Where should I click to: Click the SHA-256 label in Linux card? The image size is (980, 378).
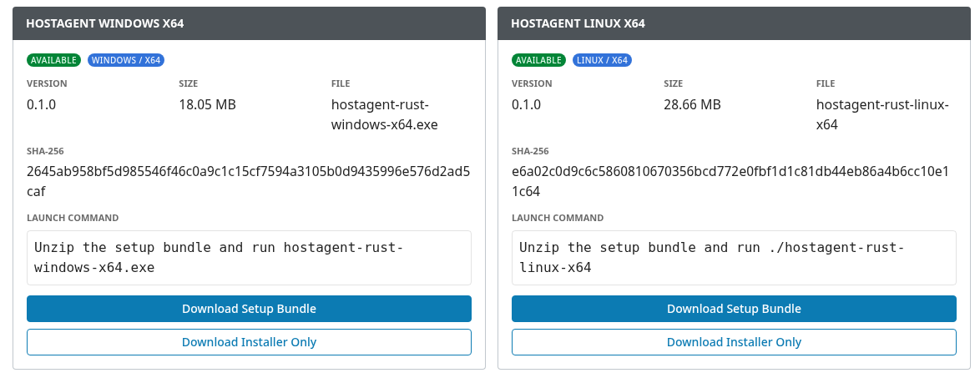tap(530, 151)
